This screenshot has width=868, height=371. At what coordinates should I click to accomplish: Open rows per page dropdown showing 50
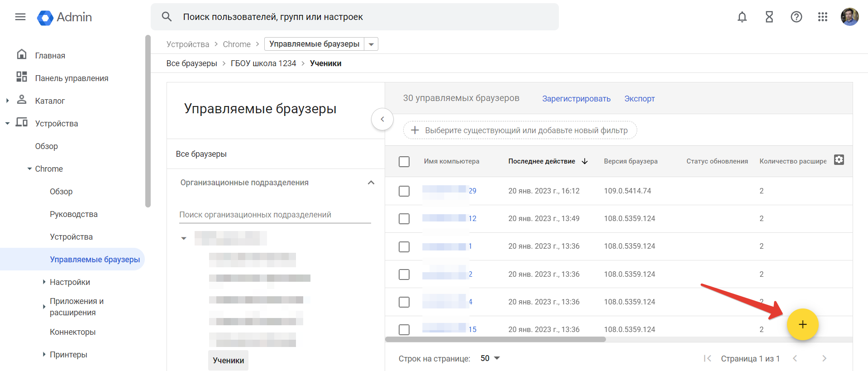(x=490, y=358)
